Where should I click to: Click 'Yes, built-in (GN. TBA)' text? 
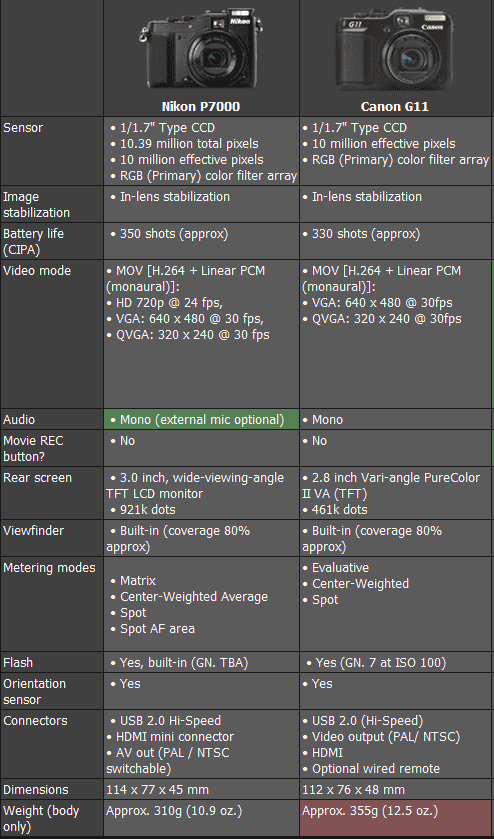click(184, 662)
